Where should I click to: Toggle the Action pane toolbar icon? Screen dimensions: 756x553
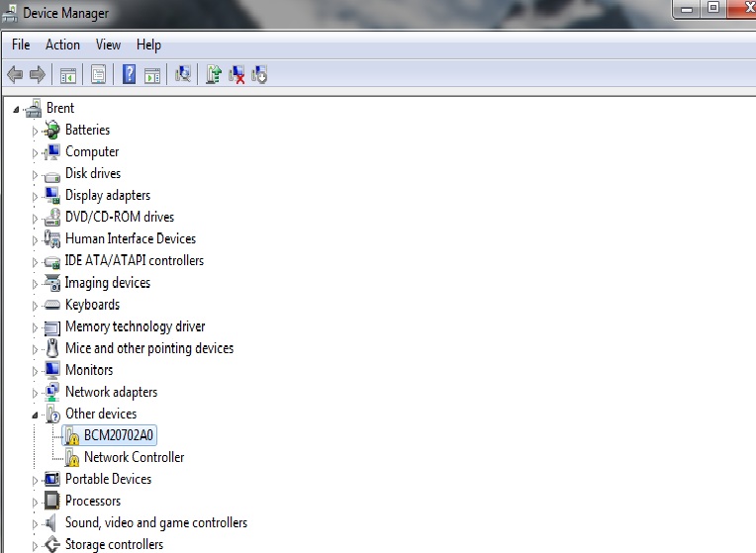point(152,75)
